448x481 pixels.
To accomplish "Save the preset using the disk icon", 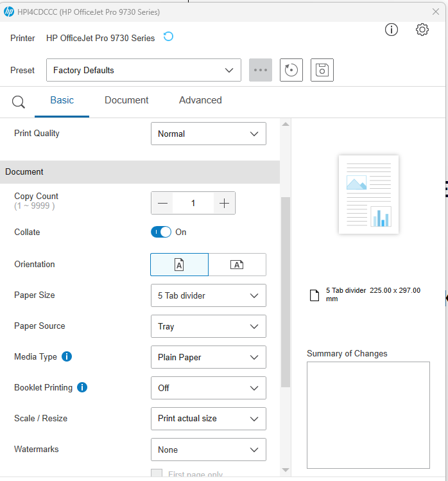I will (322, 70).
